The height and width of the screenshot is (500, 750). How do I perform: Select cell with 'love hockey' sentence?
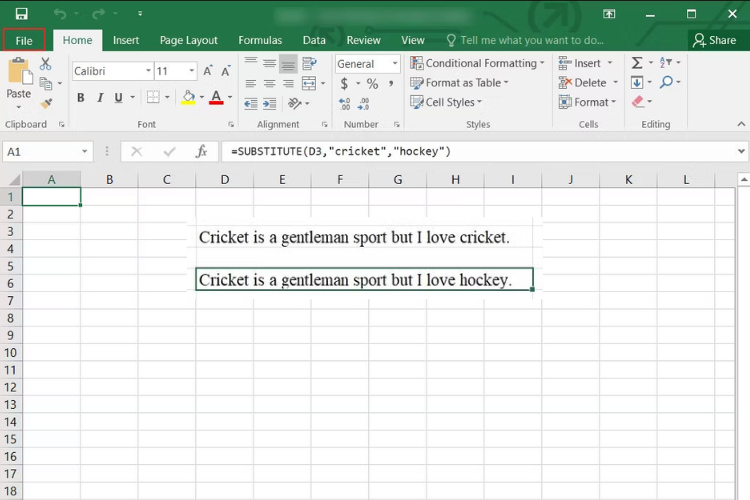coord(364,279)
